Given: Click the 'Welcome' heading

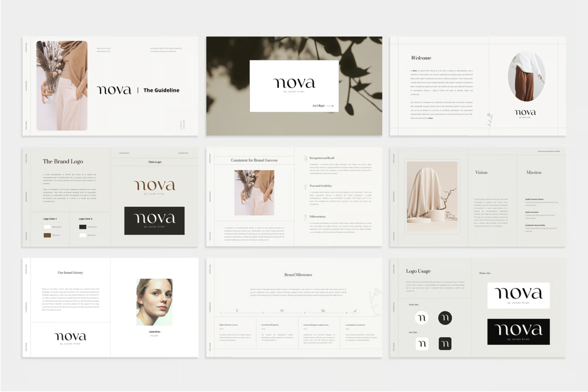Looking at the screenshot, I should (x=421, y=58).
